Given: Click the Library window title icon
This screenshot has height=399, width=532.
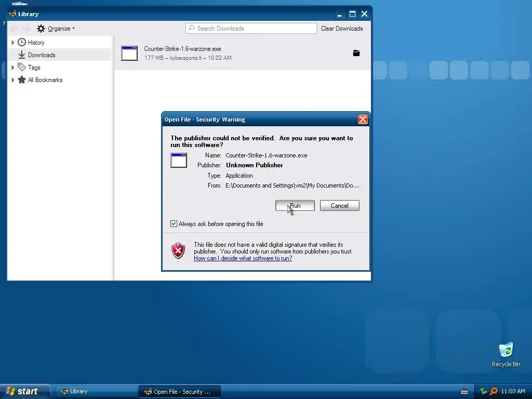Looking at the screenshot, I should pos(12,14).
